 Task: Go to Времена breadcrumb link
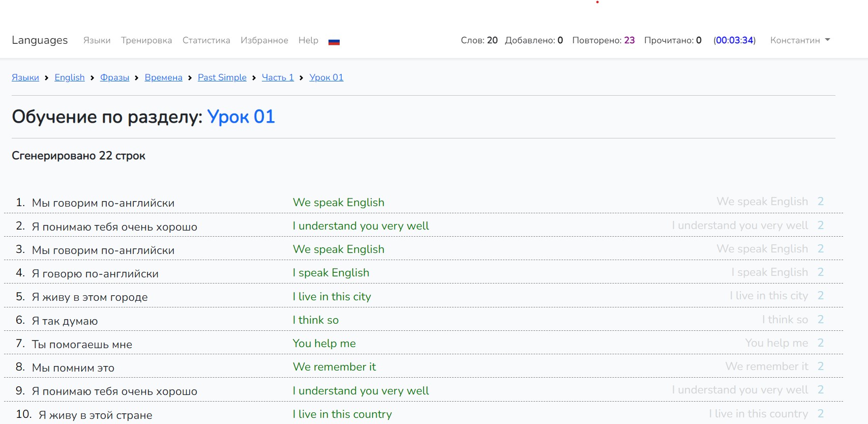[163, 77]
